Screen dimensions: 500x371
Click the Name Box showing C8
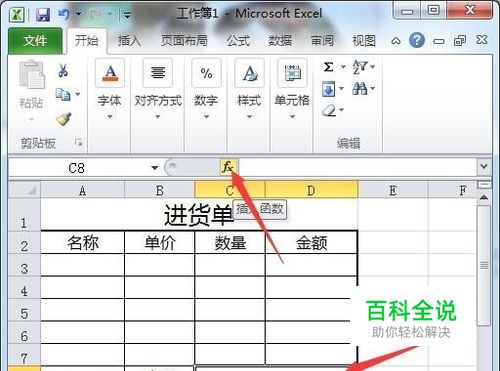pyautogui.click(x=77, y=168)
